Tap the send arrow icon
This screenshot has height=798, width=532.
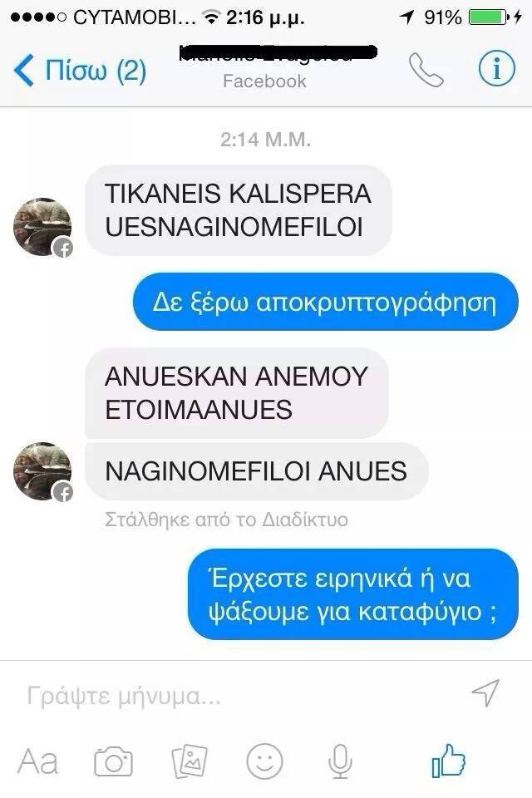(x=485, y=692)
